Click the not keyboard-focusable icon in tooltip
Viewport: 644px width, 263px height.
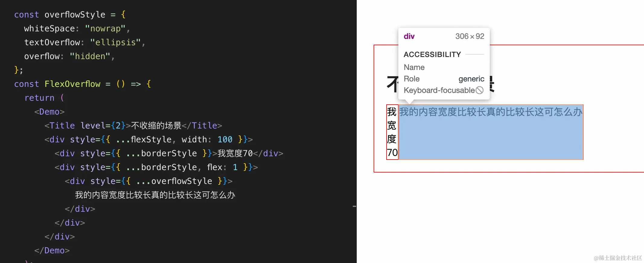click(x=480, y=90)
